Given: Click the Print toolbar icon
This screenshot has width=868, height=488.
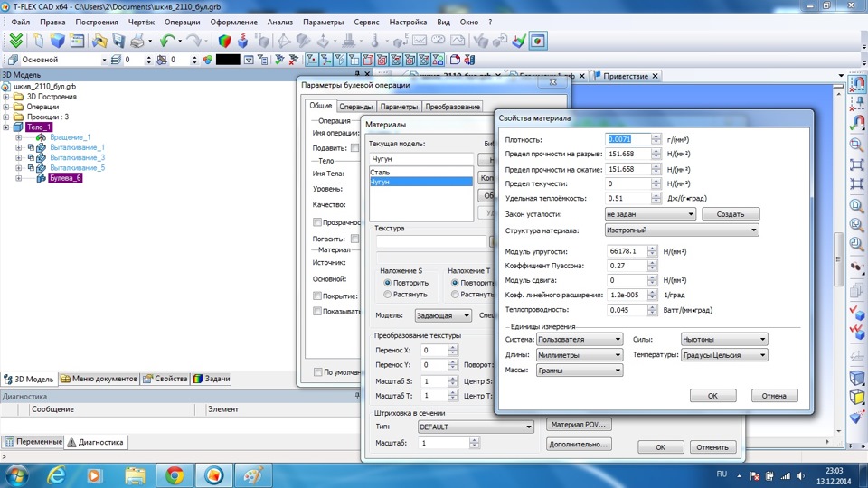Looking at the screenshot, I should [138, 41].
